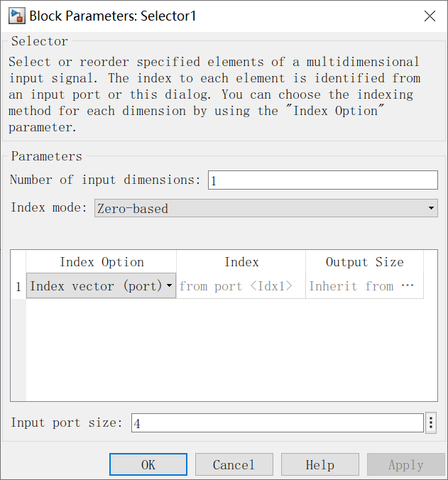This screenshot has height=480, width=448.
Task: Click the Simulink block icon in title bar
Action: (x=16, y=16)
